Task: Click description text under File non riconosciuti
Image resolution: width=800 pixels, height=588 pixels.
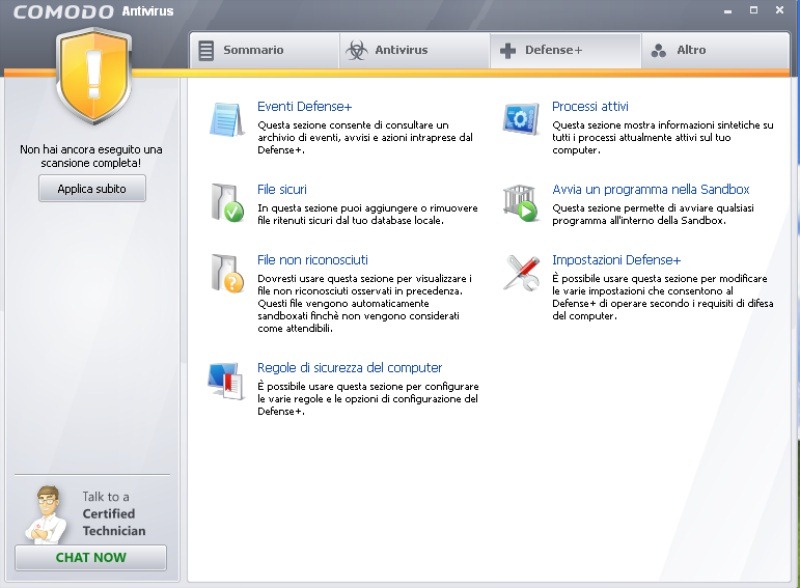Action: (x=364, y=303)
